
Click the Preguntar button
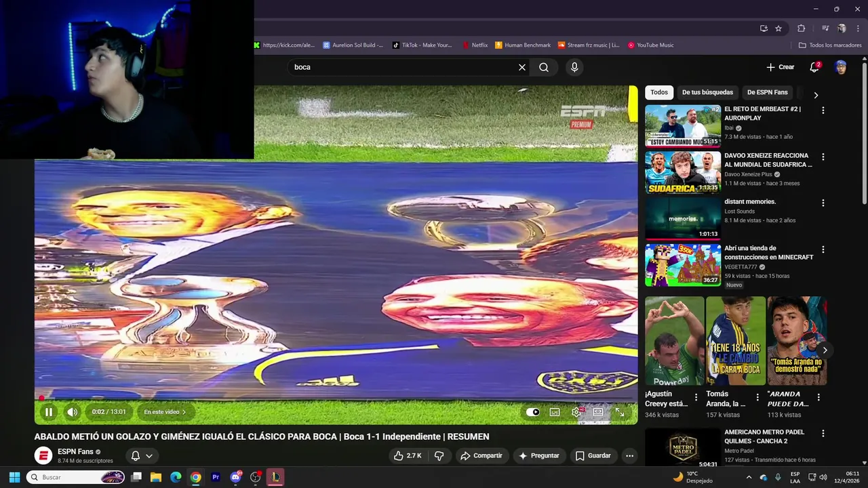pos(539,455)
